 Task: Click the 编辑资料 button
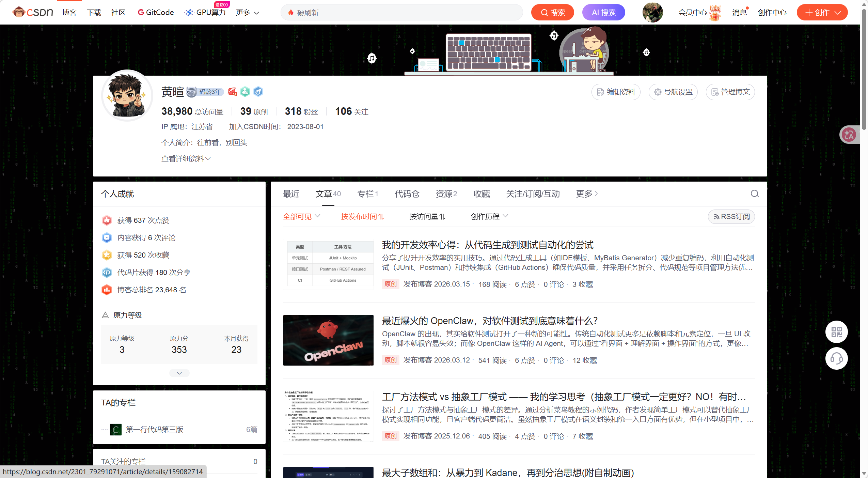(x=616, y=92)
